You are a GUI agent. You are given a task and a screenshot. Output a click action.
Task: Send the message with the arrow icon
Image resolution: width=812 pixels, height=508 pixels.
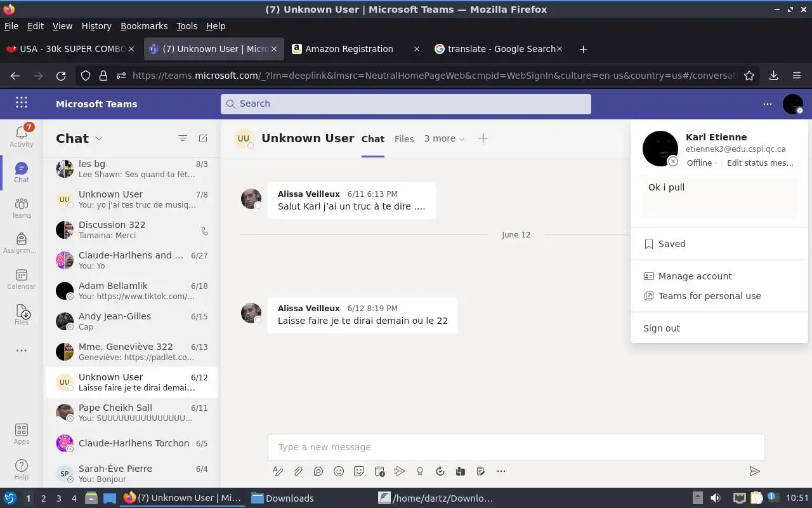pyautogui.click(x=754, y=471)
